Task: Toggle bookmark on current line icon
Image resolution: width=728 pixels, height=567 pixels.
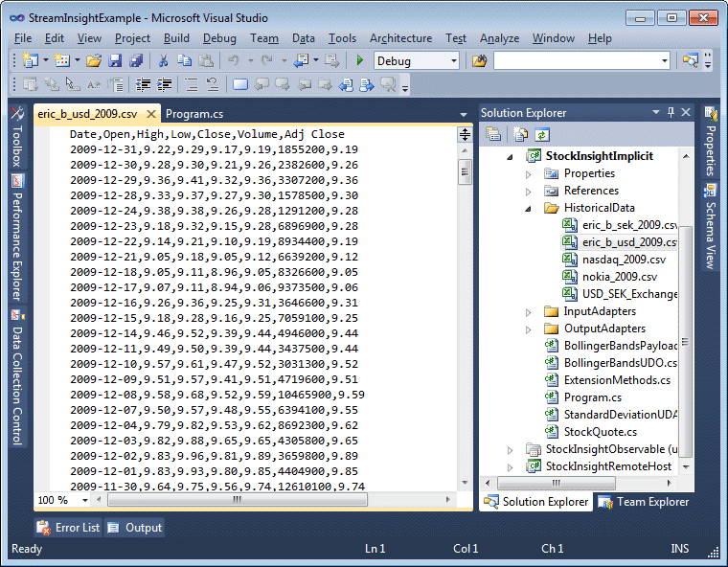Action: [240, 84]
